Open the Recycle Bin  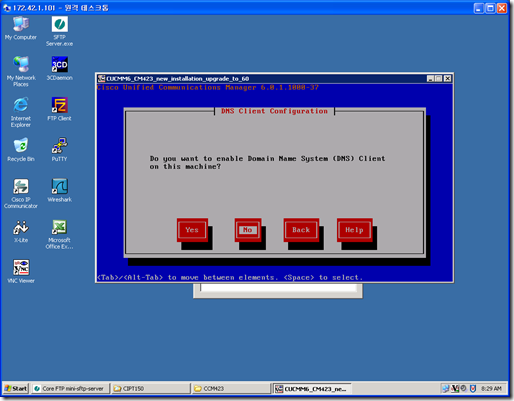(21, 150)
